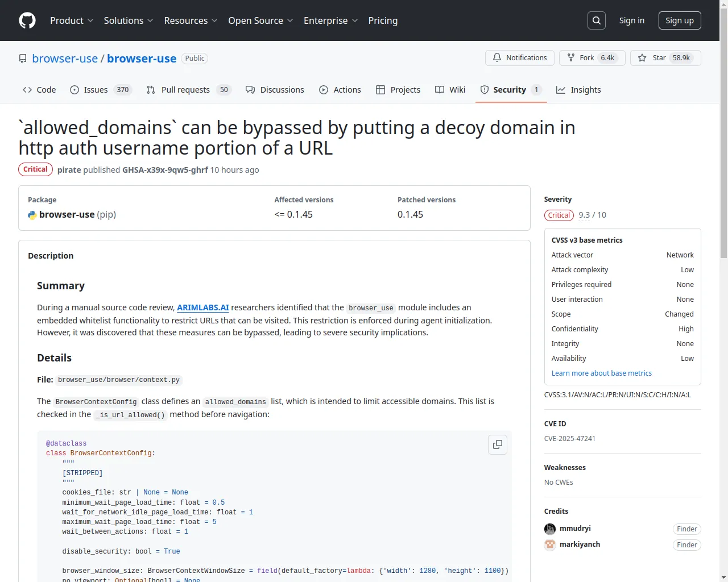The image size is (728, 582).
Task: Open the bold browser-use repository link
Action: 142,59
